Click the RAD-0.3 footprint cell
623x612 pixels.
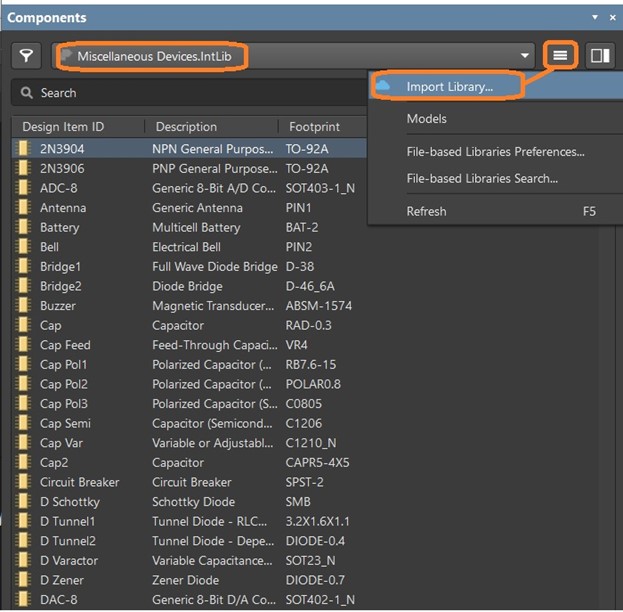click(308, 325)
